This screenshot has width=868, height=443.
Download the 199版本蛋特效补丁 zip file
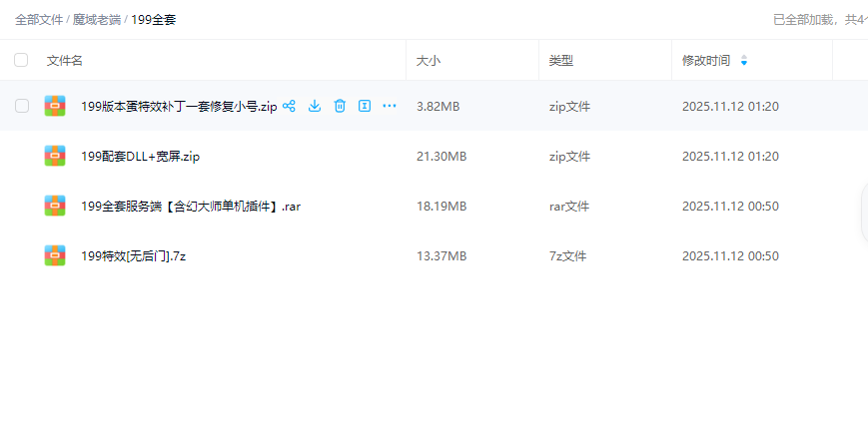[x=315, y=106]
